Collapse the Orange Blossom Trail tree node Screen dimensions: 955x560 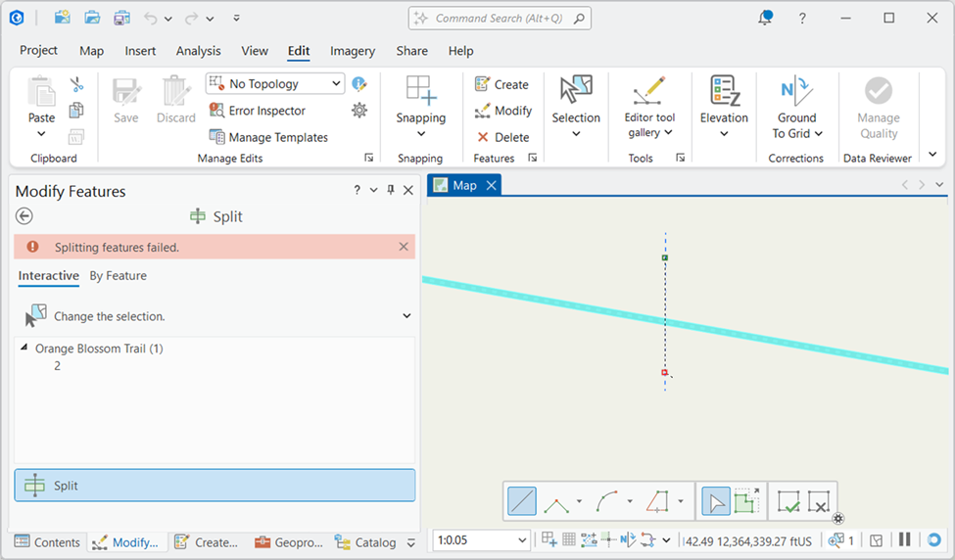pyautogui.click(x=24, y=348)
